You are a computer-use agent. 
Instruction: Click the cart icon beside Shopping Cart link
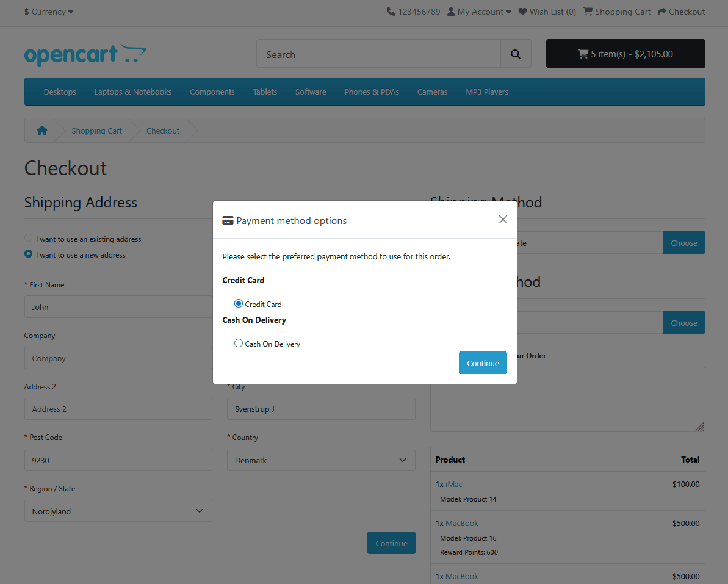pos(588,12)
